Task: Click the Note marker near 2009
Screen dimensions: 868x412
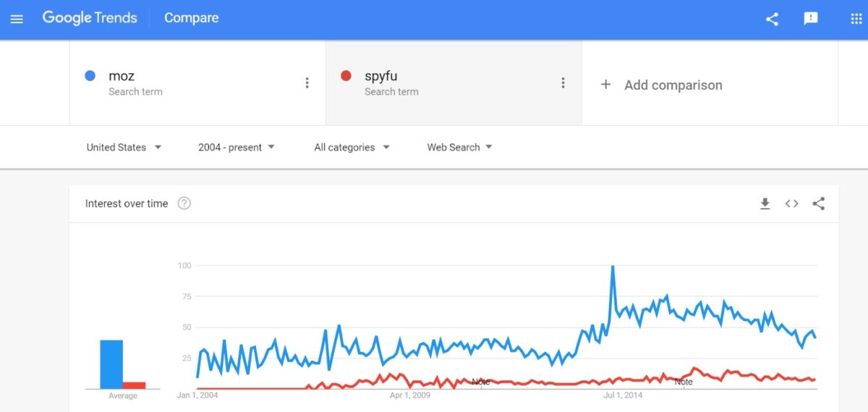Action: click(481, 381)
